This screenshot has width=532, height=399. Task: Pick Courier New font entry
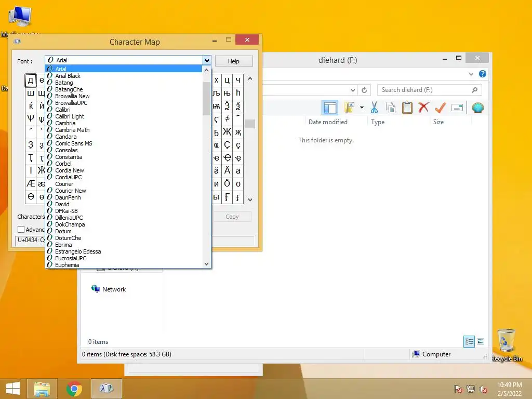(x=124, y=191)
